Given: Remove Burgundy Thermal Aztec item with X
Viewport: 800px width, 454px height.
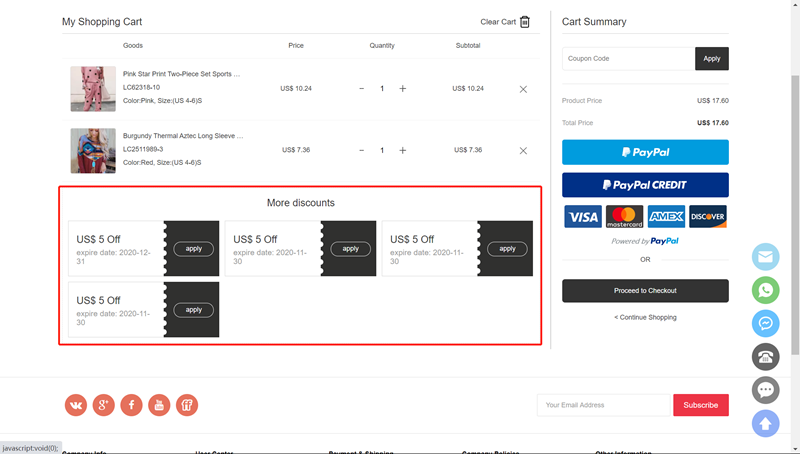Looking at the screenshot, I should 523,150.
